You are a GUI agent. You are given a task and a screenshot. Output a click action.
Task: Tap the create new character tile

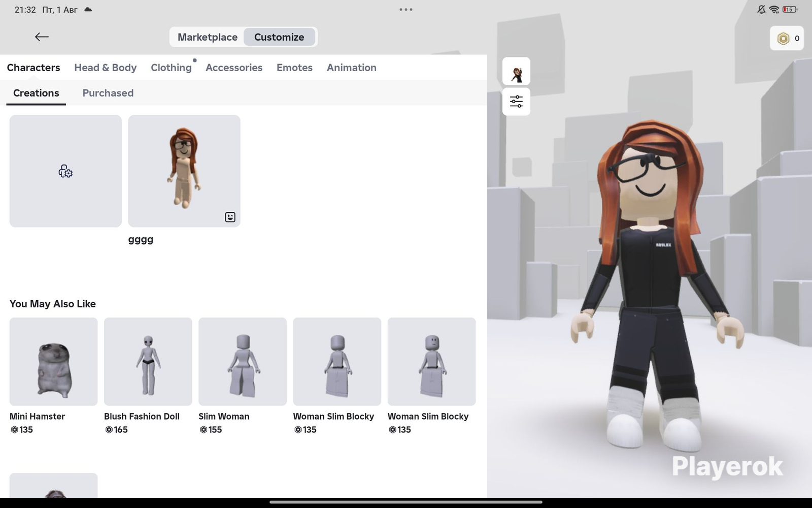[x=65, y=171]
